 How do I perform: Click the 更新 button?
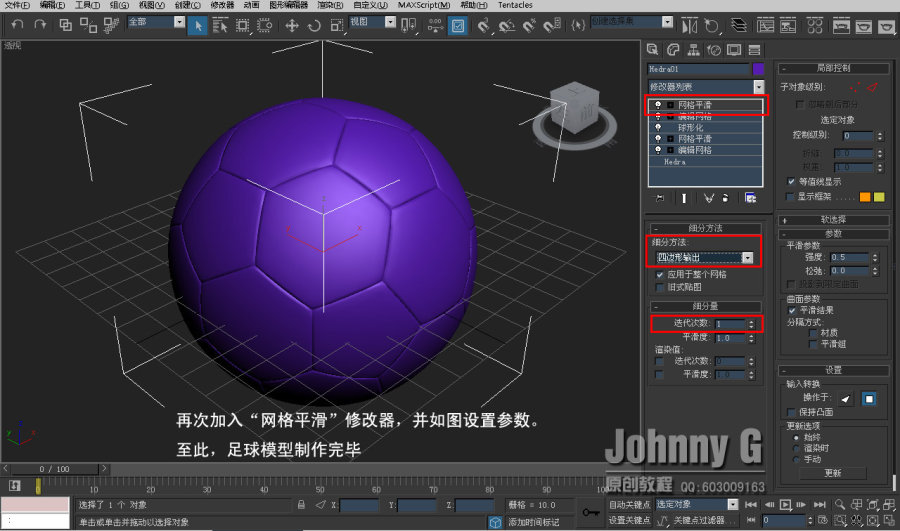click(833, 474)
